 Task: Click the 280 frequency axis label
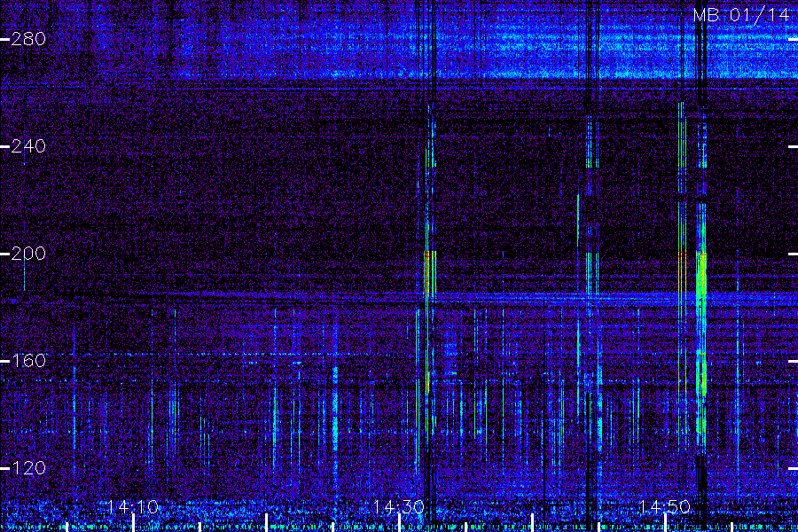(x=28, y=39)
